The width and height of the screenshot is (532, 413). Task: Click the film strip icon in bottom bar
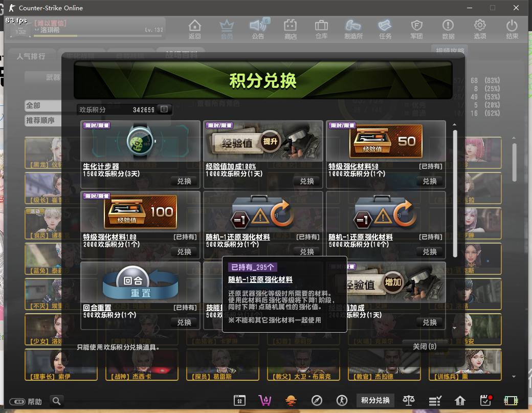(511, 400)
